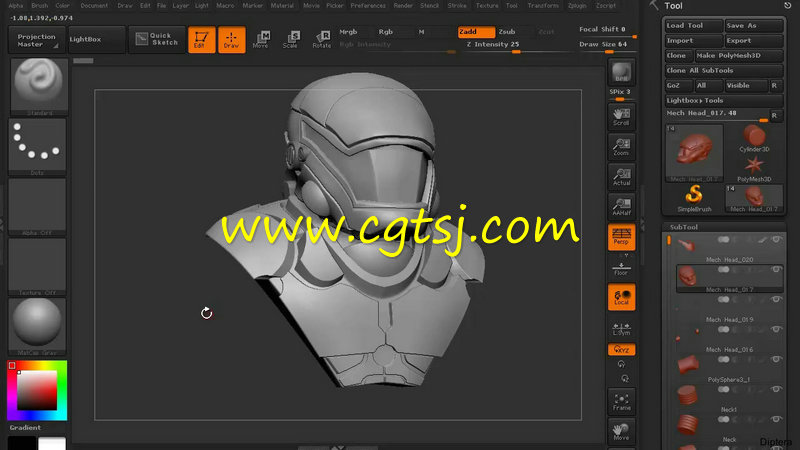This screenshot has width=800, height=450.
Task: Open the Standard brush picker
Action: click(x=38, y=86)
